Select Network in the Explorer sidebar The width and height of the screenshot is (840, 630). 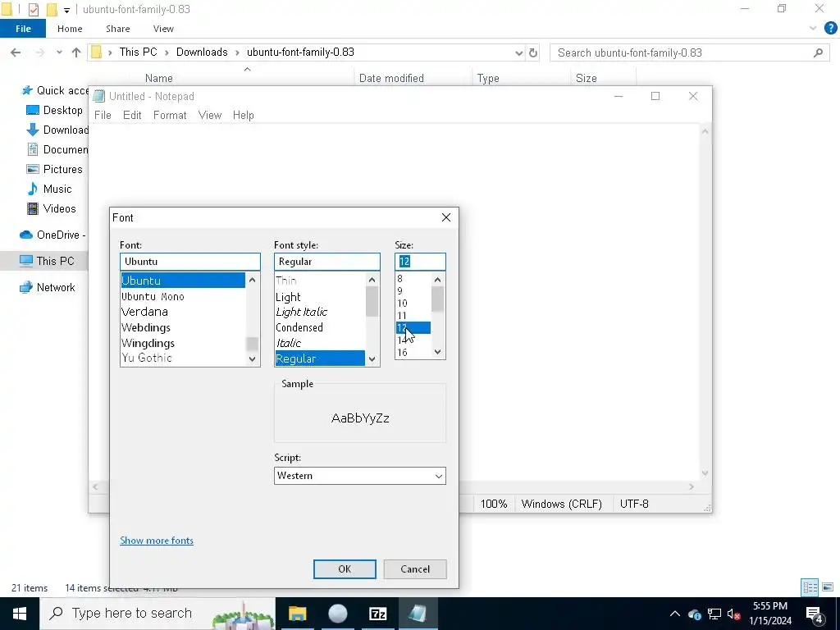click(48, 288)
